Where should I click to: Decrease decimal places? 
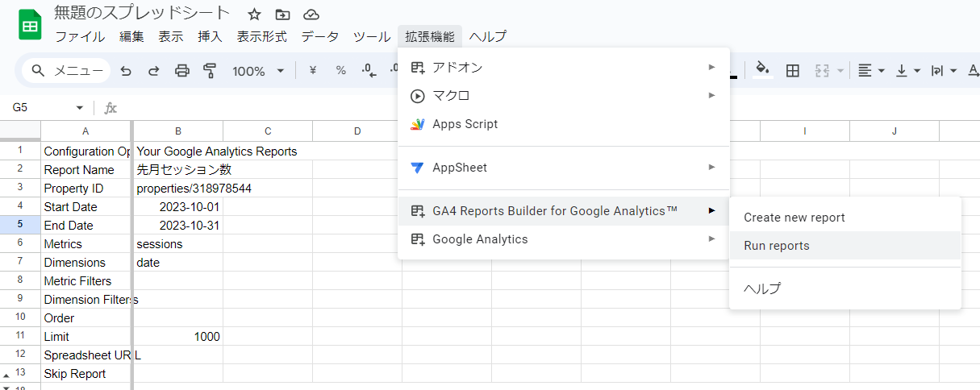tap(369, 71)
